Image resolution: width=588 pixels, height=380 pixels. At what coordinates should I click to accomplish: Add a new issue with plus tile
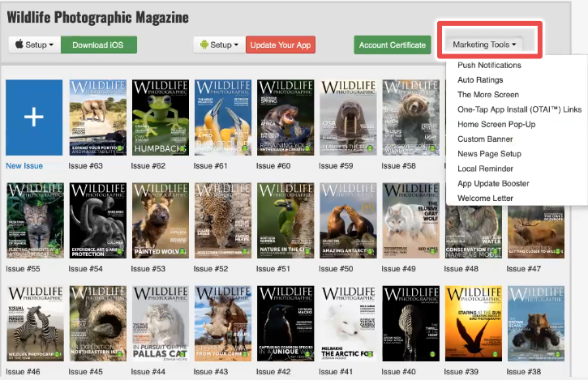[34, 117]
